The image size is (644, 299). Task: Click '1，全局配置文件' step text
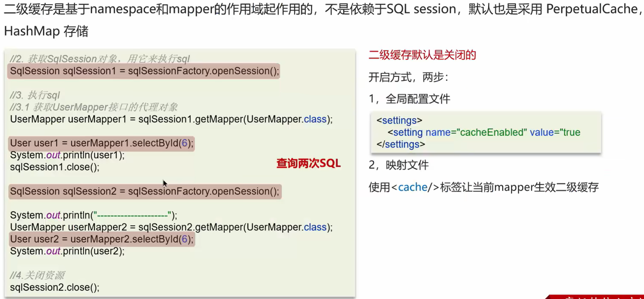coord(409,99)
